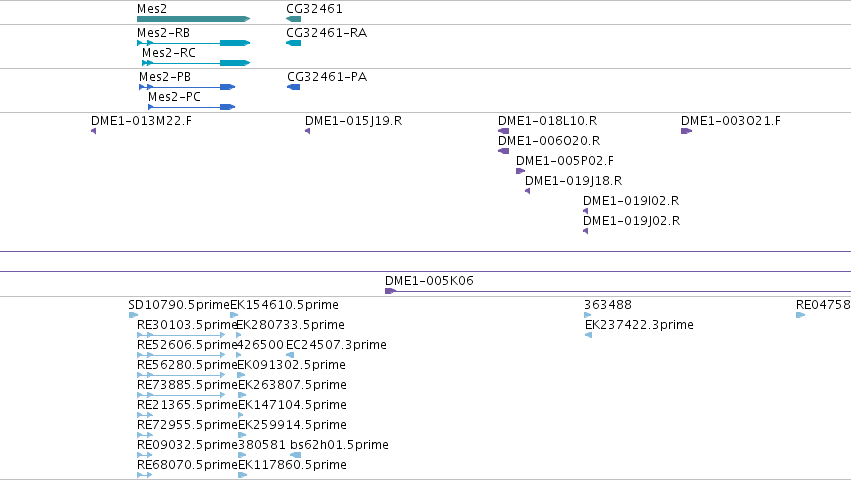Click the EC24507.3prime EST arrow
Screen dimensions: 851x480
(x=290, y=355)
